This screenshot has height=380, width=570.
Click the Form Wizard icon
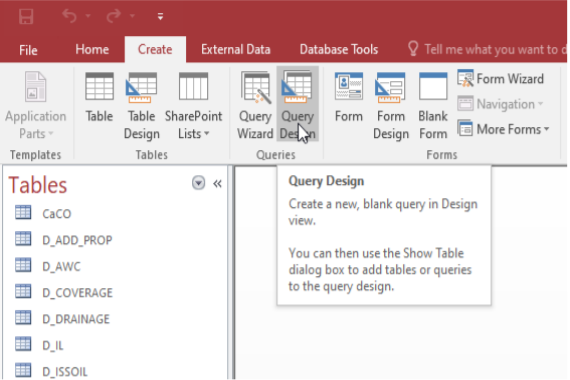pyautogui.click(x=465, y=78)
